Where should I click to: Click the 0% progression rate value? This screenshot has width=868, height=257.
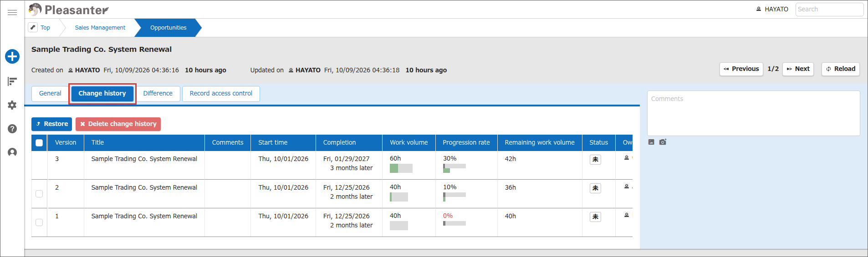click(x=448, y=216)
